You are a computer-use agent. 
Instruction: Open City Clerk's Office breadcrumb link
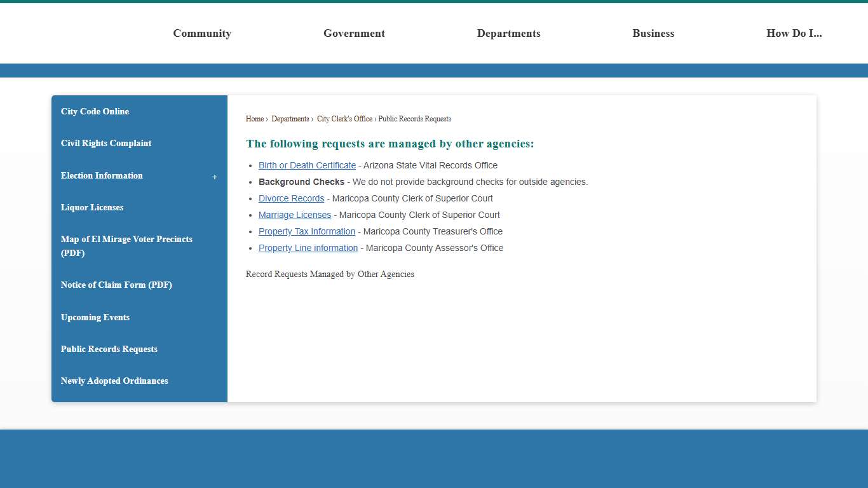coord(344,119)
